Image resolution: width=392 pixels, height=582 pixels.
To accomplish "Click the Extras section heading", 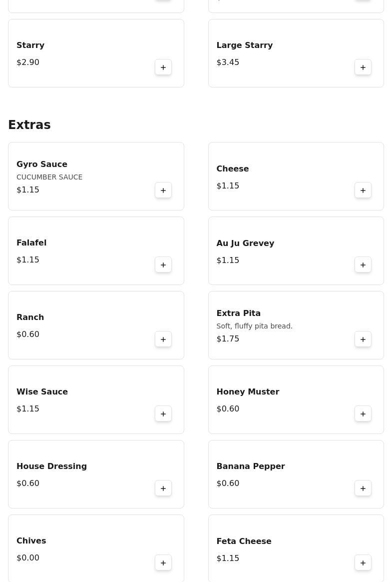I will 29,125.
